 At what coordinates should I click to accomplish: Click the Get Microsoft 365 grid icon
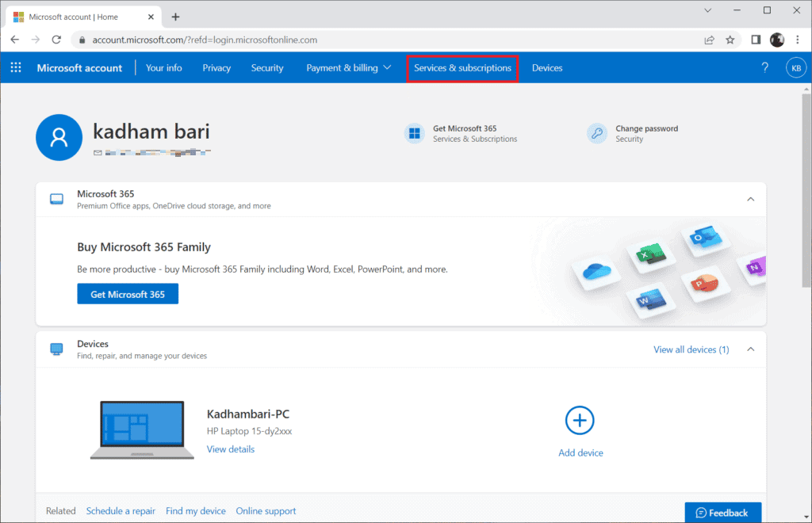414,133
